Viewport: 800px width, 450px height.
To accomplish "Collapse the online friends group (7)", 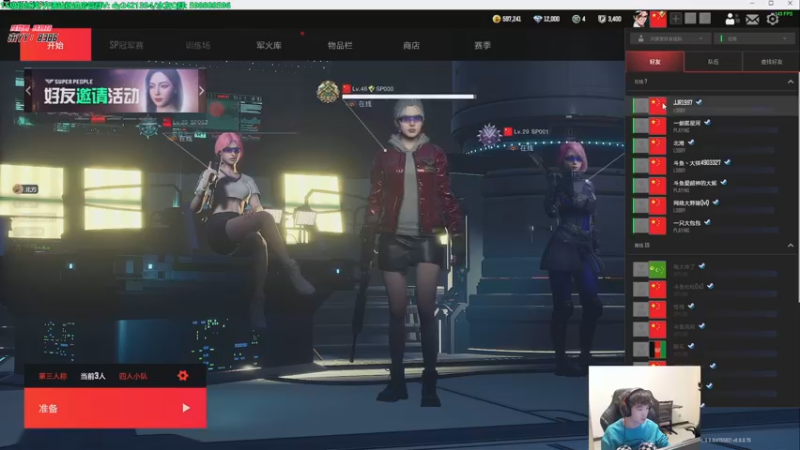I will [x=790, y=82].
